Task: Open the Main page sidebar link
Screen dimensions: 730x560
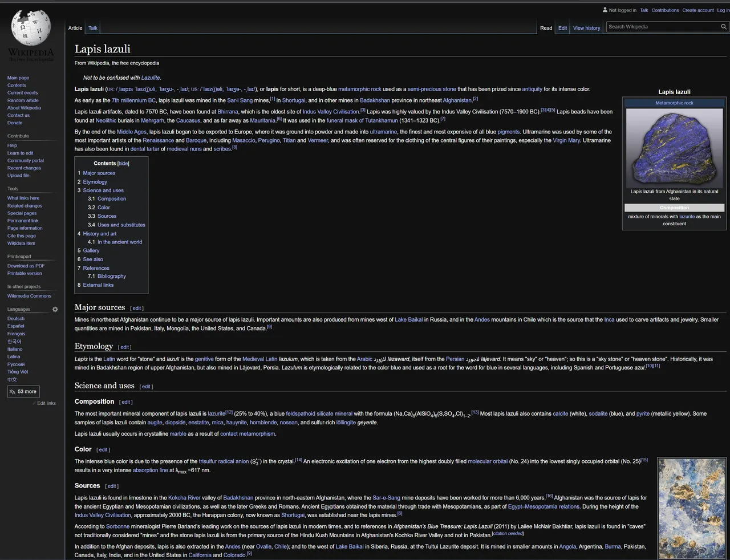Action: pos(18,78)
